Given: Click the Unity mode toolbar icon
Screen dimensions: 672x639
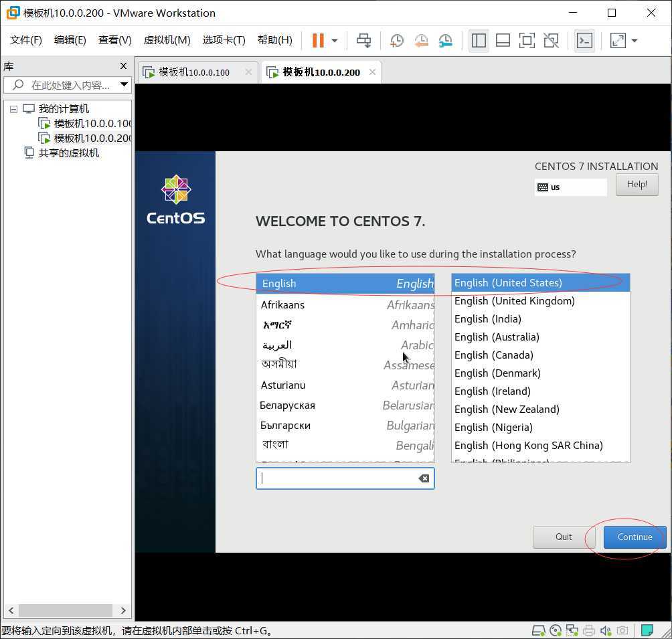Looking at the screenshot, I should 551,41.
